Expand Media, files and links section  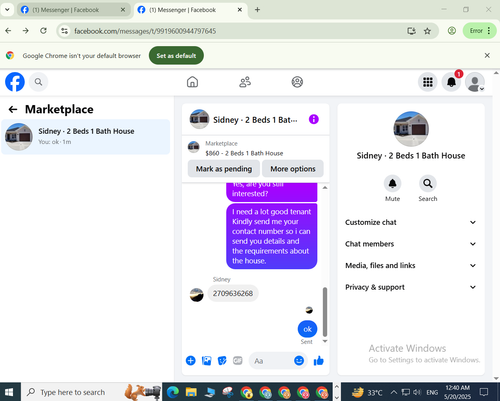(411, 266)
